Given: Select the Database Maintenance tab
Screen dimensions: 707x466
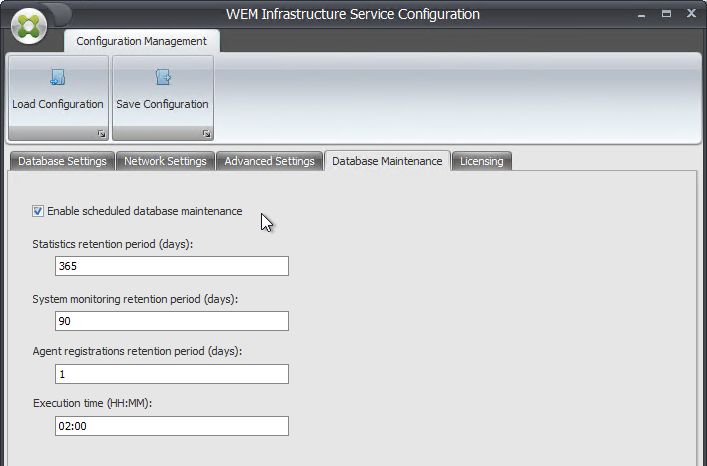Looking at the screenshot, I should coord(387,161).
